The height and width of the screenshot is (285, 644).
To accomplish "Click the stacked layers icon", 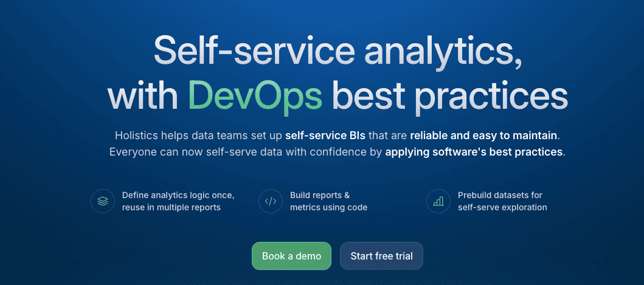I will tap(103, 201).
